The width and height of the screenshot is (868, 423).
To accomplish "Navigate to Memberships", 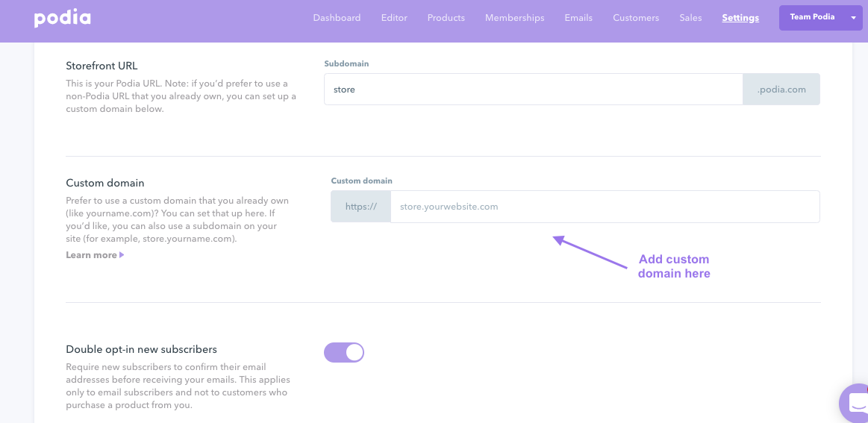I will click(x=515, y=18).
